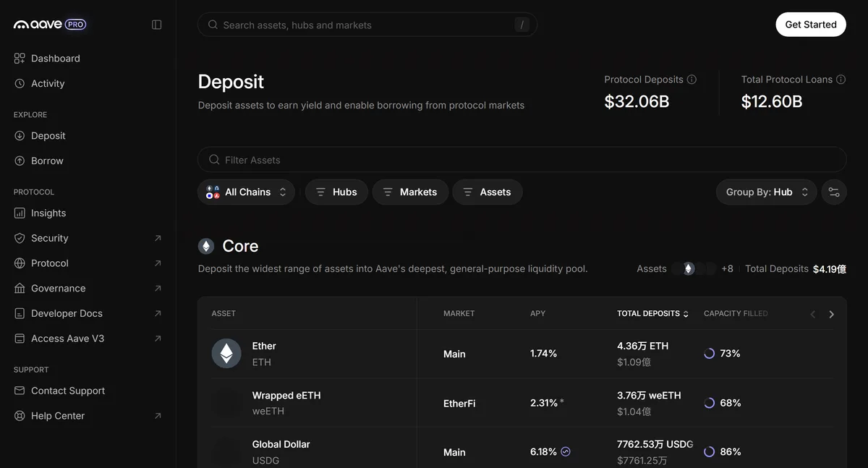
Task: Click the Access Aave V3 arrow icon
Action: [x=158, y=339]
